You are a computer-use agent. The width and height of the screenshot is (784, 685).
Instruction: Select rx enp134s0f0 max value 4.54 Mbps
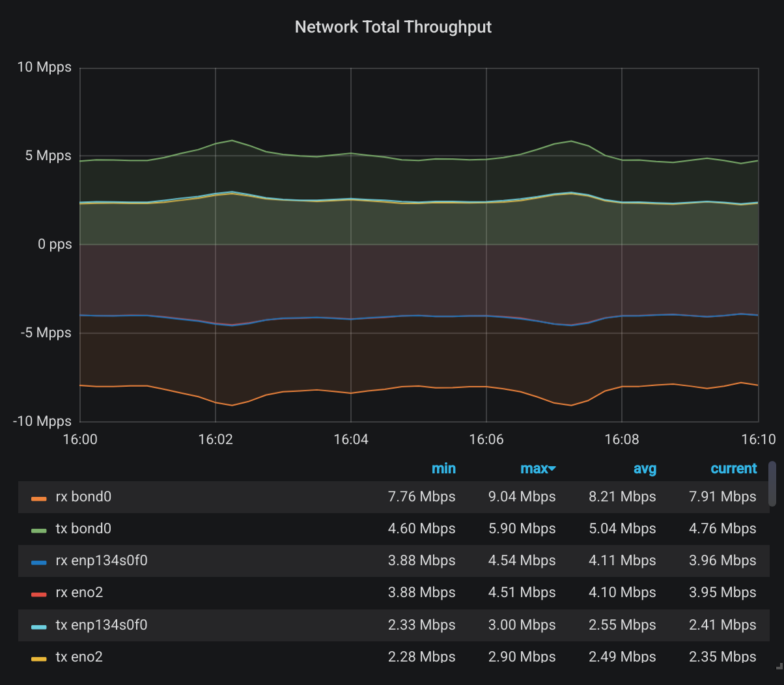coord(522,561)
